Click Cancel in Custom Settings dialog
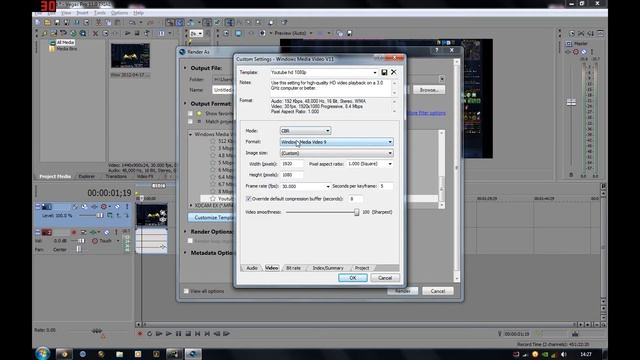640x360 pixels. click(x=384, y=278)
